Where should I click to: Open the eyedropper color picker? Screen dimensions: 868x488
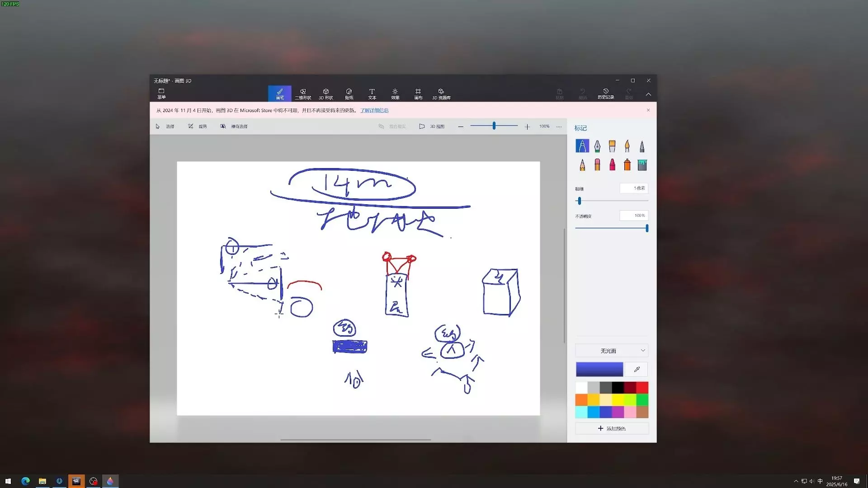click(637, 369)
